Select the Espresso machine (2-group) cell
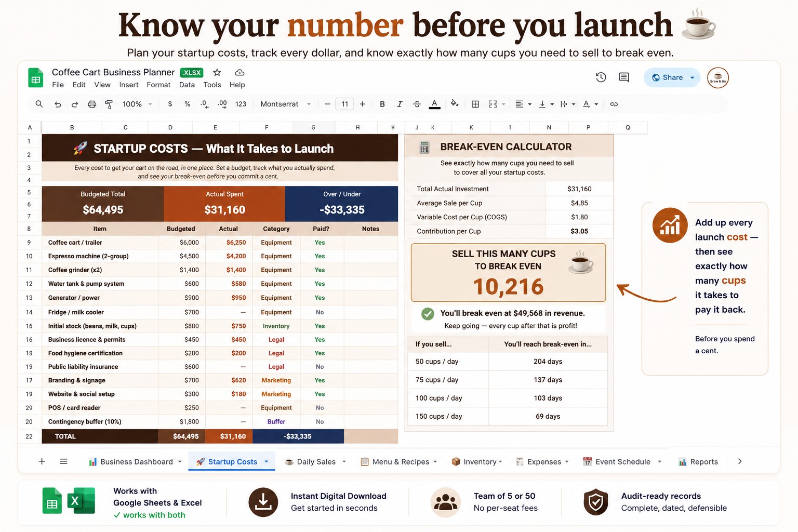This screenshot has width=798, height=532. tap(100, 256)
